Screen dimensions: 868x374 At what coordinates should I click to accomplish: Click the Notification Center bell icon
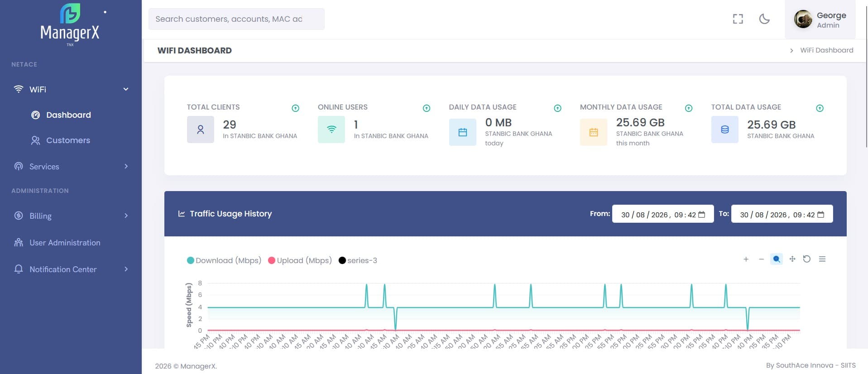pyautogui.click(x=19, y=269)
